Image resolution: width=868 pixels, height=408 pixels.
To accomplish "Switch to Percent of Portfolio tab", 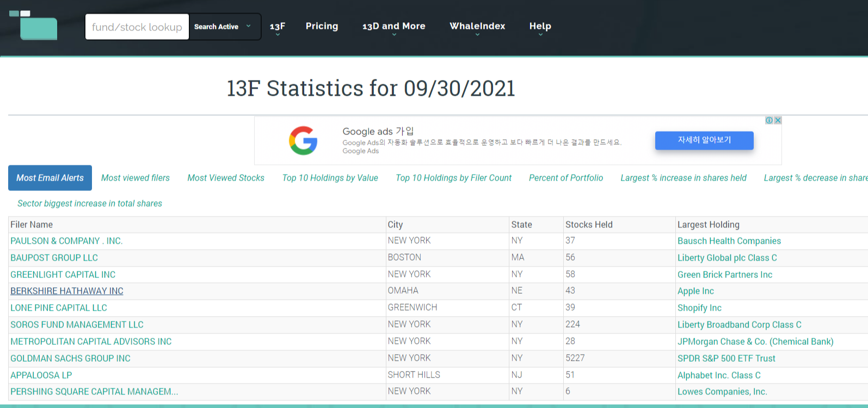I will (566, 178).
